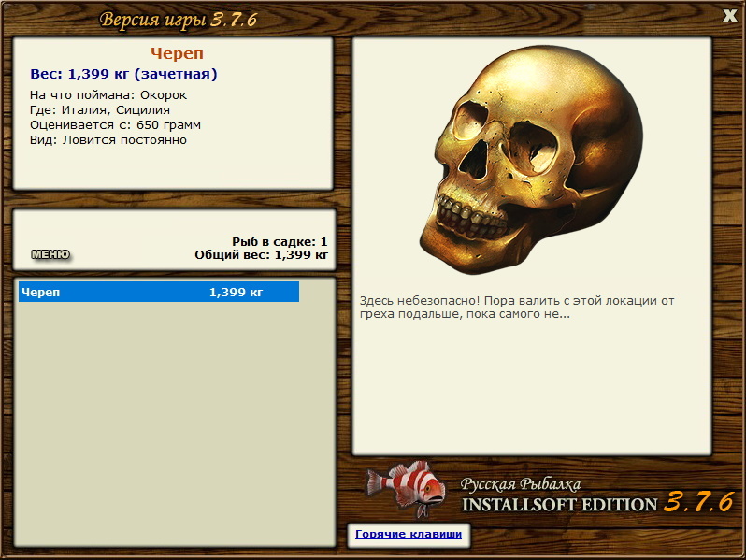Image resolution: width=746 pixels, height=560 pixels.
Task: Click the 'Русская Рыбалка' logo text
Action: (521, 484)
